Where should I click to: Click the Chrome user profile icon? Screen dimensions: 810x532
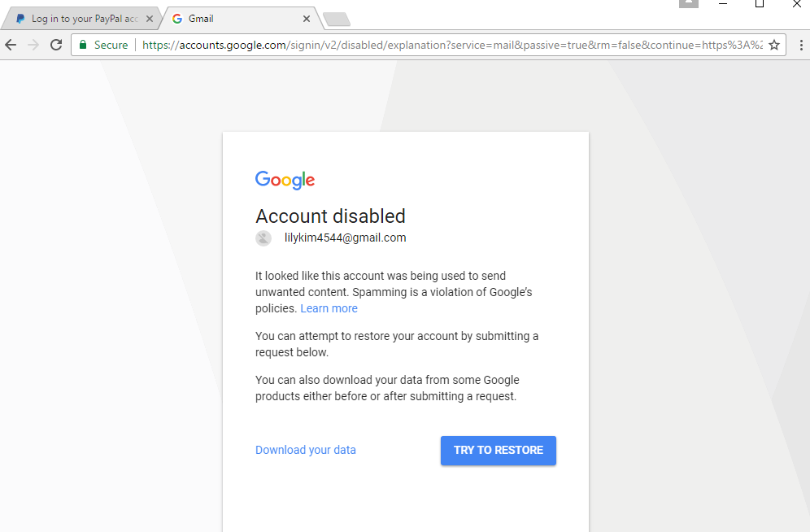(x=689, y=2)
